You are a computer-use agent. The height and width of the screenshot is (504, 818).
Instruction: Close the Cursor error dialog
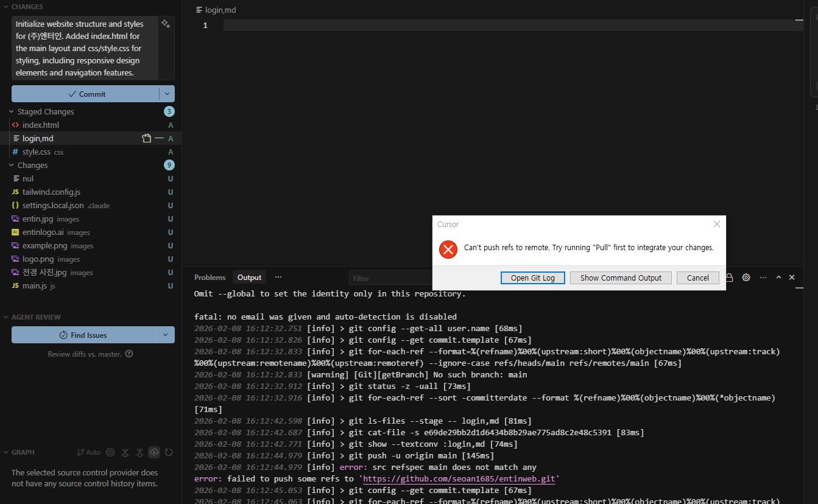(x=717, y=224)
